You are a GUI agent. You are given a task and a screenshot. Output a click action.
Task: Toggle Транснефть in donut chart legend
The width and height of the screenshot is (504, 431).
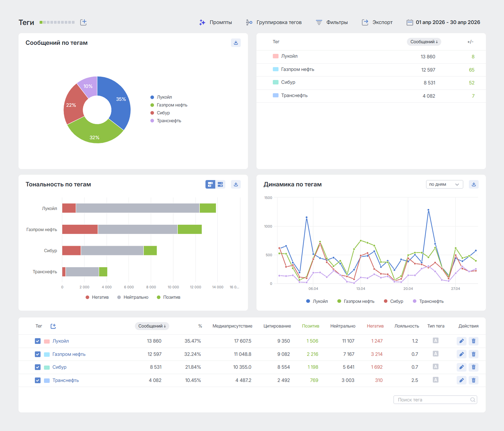pos(166,121)
